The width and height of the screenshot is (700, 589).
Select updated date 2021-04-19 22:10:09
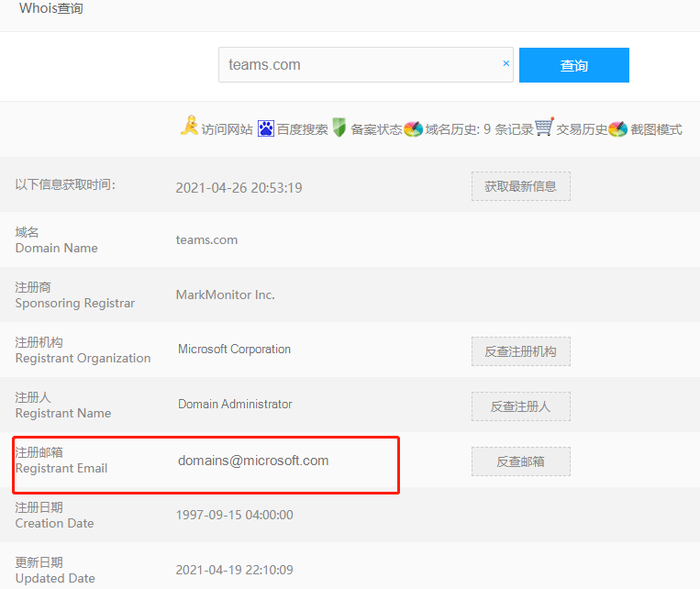tap(234, 570)
